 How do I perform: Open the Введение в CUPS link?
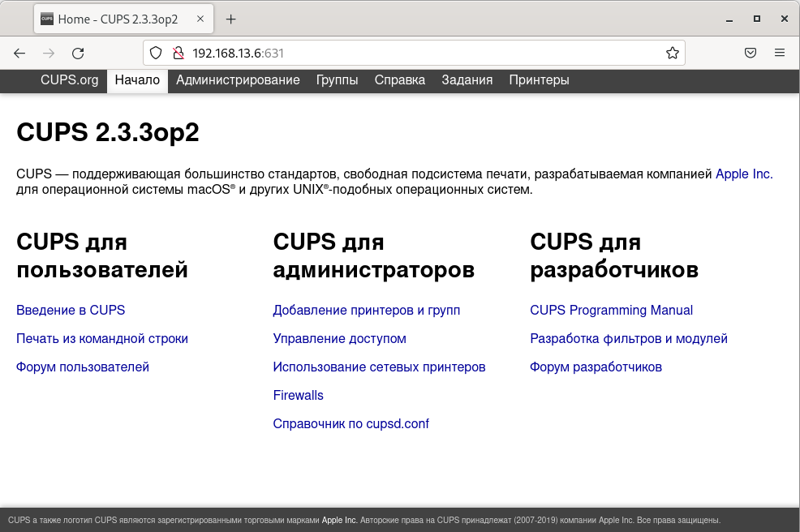click(x=71, y=310)
